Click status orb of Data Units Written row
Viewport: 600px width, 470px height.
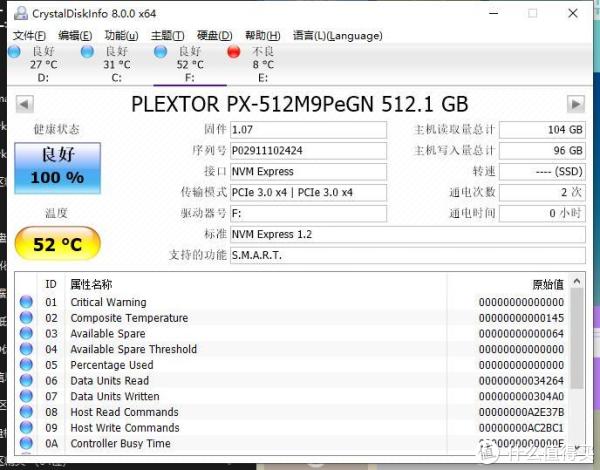tap(26, 396)
